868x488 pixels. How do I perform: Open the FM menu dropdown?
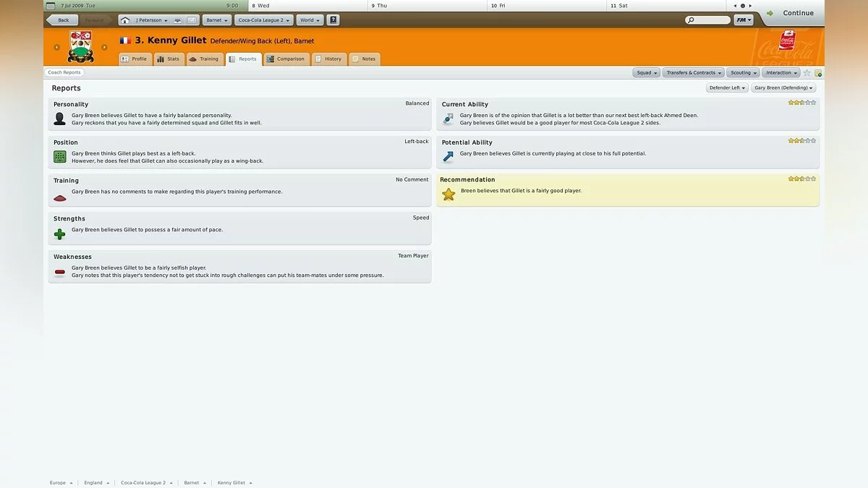(x=744, y=20)
